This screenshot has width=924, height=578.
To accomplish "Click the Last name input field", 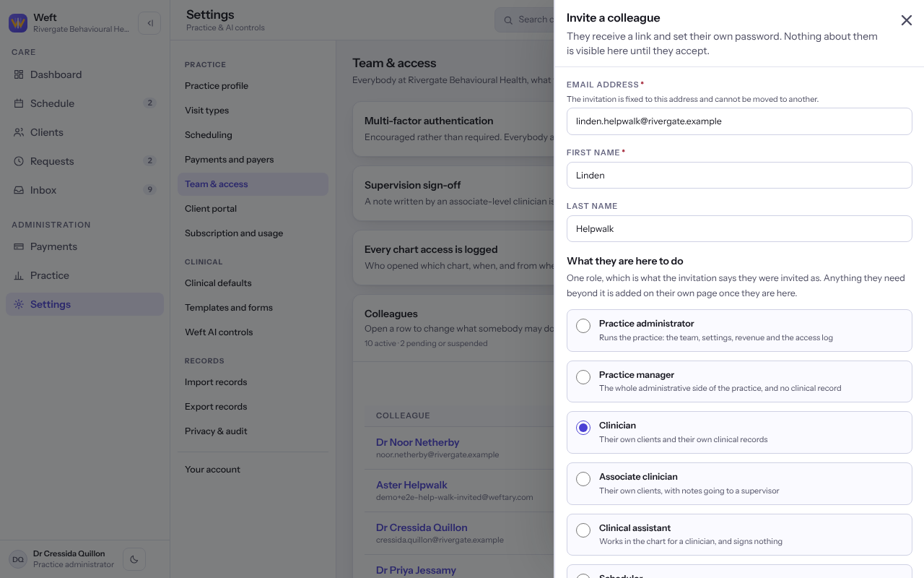I will pos(739,229).
